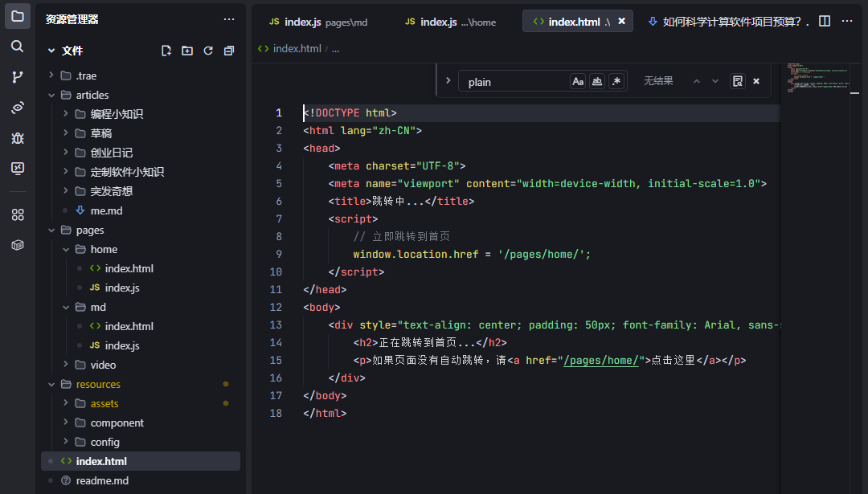Image resolution: width=868 pixels, height=494 pixels.
Task: Collapse the 文件 section
Action: click(x=51, y=51)
